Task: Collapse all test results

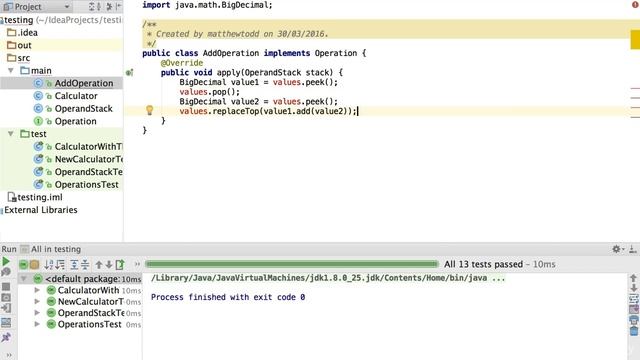Action: (85, 264)
